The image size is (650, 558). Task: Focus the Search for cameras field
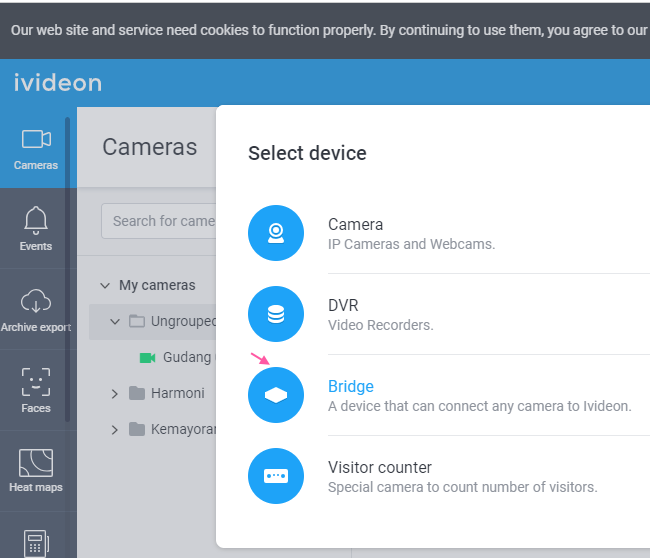159,221
